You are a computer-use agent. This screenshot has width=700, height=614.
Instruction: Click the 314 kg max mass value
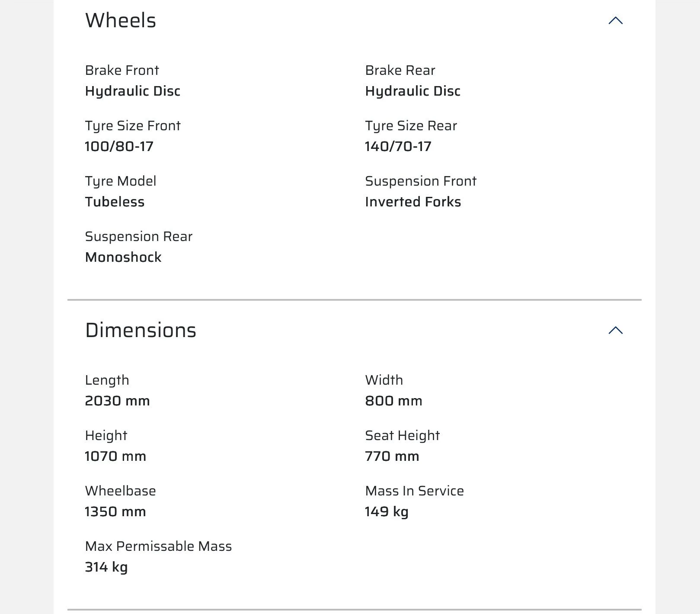coord(106,567)
